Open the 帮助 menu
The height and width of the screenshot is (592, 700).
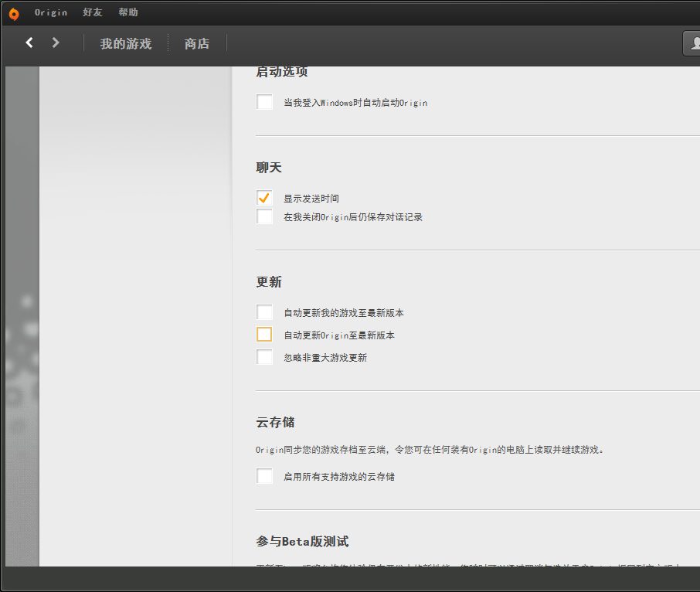(128, 12)
